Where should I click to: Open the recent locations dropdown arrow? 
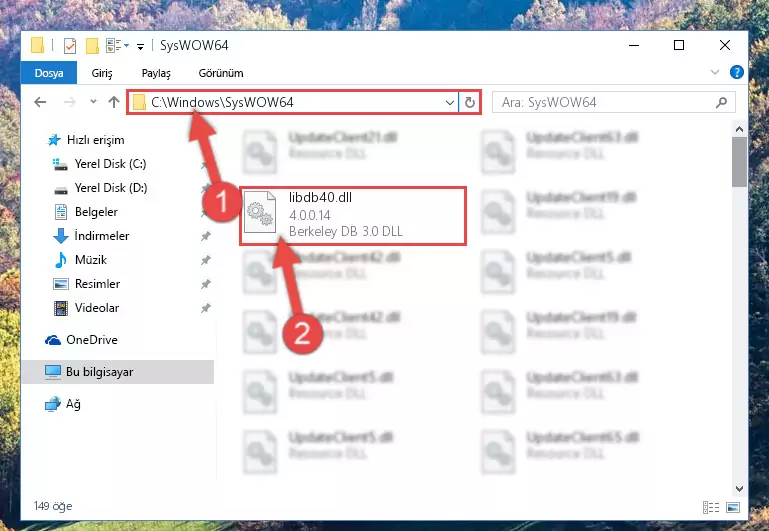tap(93, 102)
